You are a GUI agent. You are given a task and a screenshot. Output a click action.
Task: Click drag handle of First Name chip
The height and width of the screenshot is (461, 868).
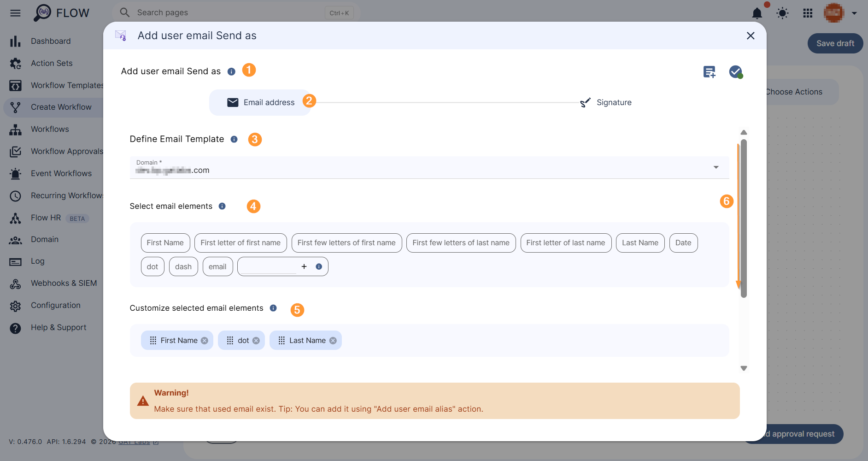coord(153,340)
